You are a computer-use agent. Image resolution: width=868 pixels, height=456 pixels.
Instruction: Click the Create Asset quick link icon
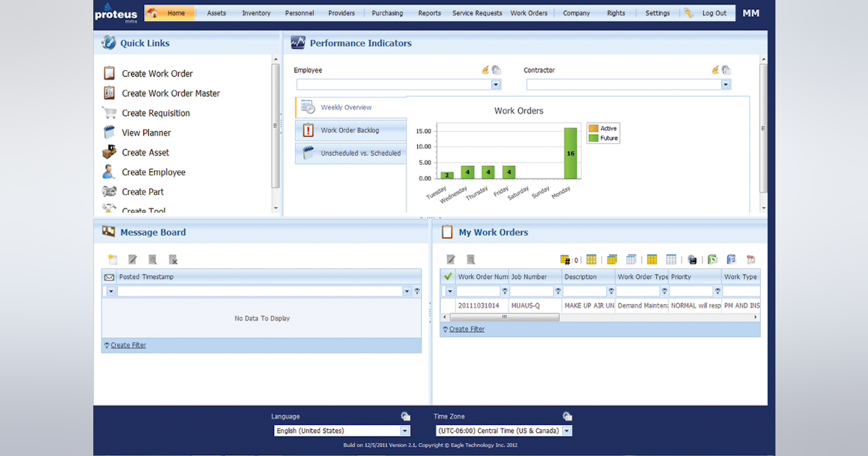coord(109,153)
